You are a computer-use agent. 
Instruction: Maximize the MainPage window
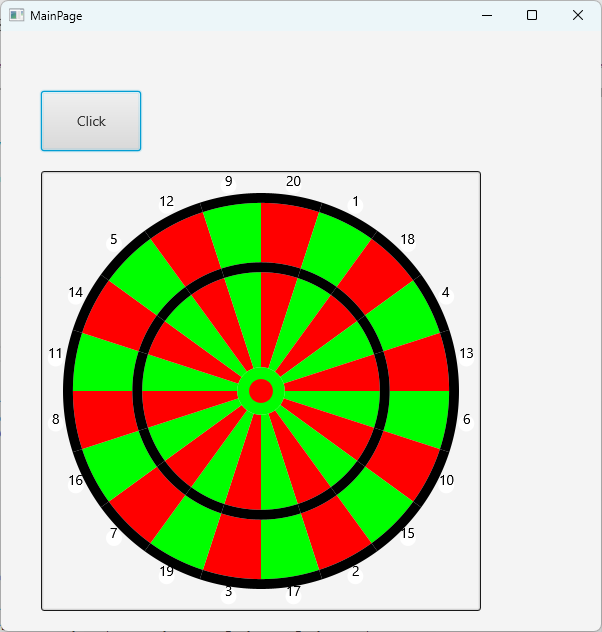tap(532, 15)
